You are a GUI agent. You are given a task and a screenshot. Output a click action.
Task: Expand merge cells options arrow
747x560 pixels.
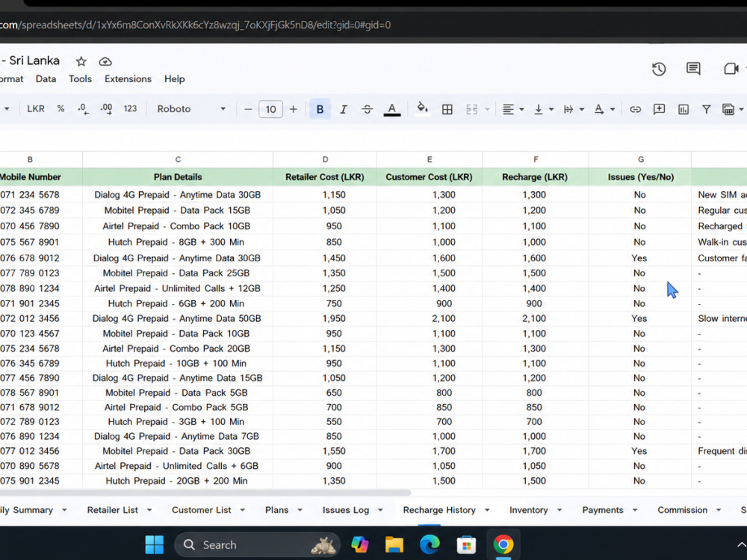pos(487,110)
